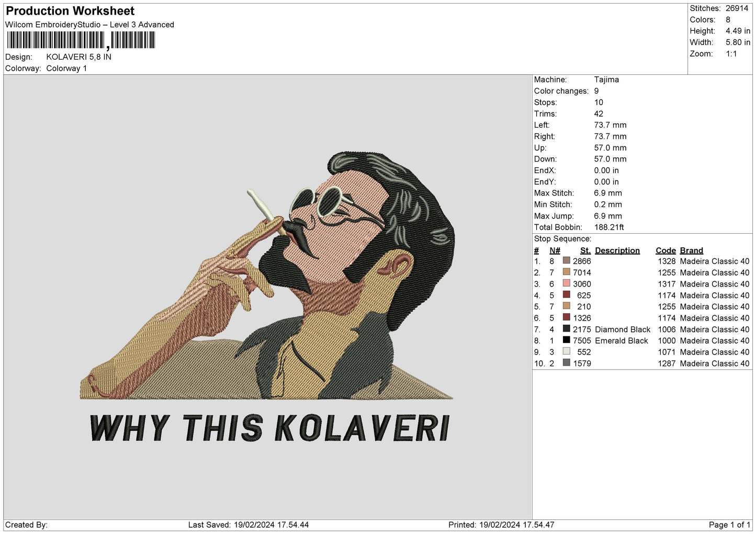Click the Max Stitch value '6.9 mm'

tap(608, 193)
